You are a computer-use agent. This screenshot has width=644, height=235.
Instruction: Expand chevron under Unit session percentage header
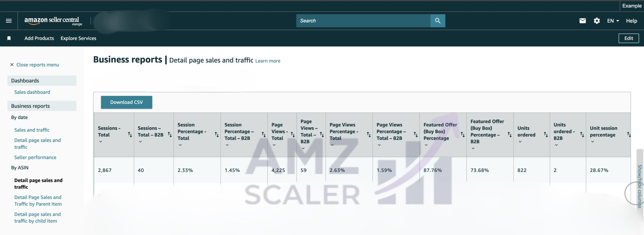click(592, 142)
